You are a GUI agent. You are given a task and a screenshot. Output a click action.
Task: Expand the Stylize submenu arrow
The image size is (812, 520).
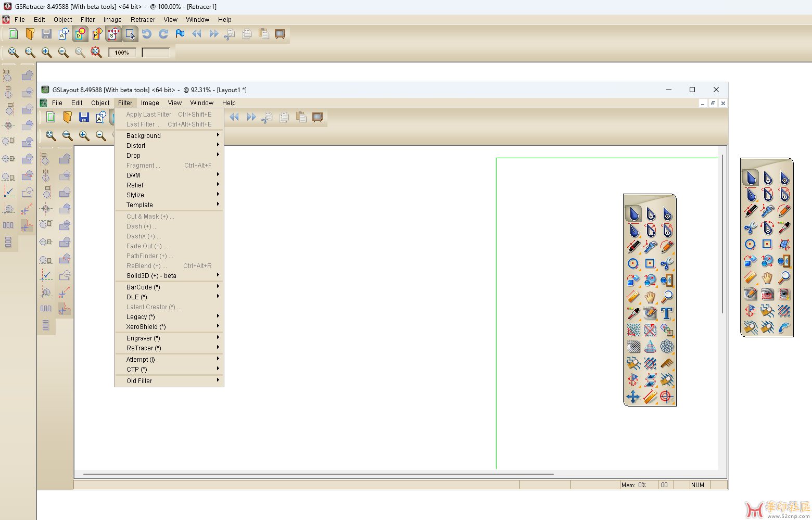[x=218, y=195]
